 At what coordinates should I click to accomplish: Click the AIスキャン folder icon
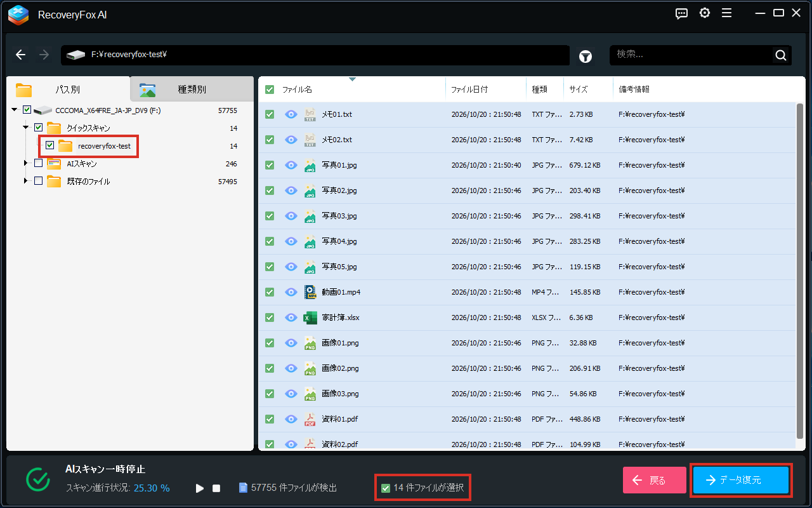[x=54, y=164]
